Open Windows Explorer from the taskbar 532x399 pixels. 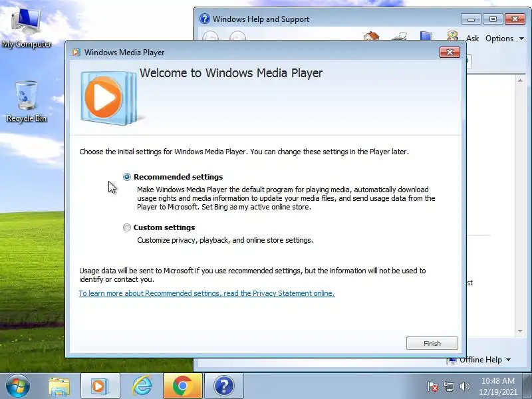59,386
